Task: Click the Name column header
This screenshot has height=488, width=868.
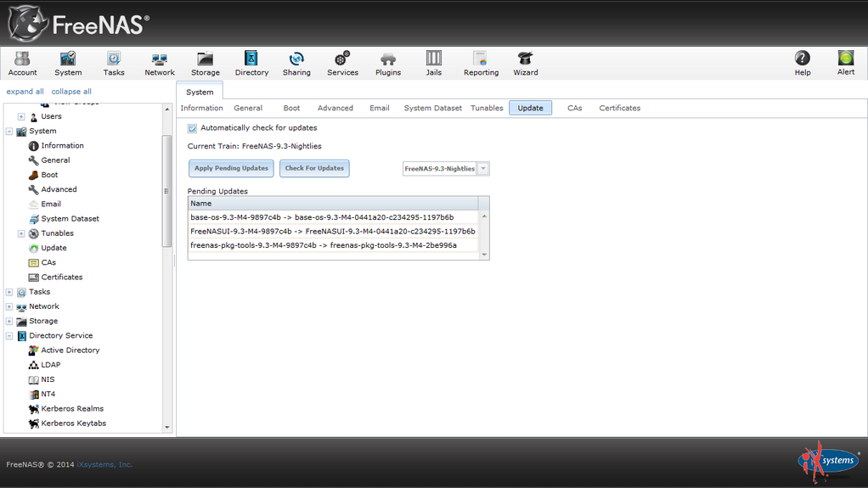Action: coord(333,203)
